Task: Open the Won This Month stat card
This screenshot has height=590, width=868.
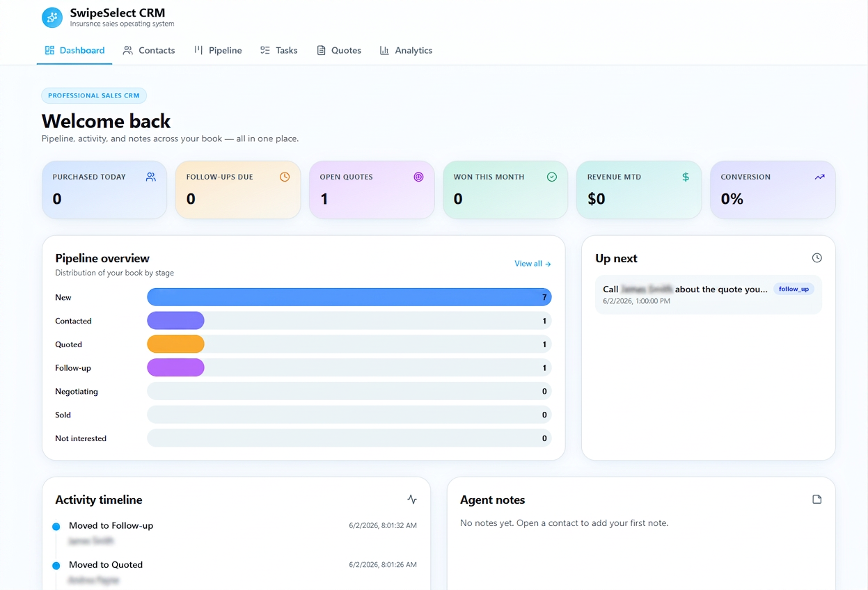Action: click(x=505, y=190)
